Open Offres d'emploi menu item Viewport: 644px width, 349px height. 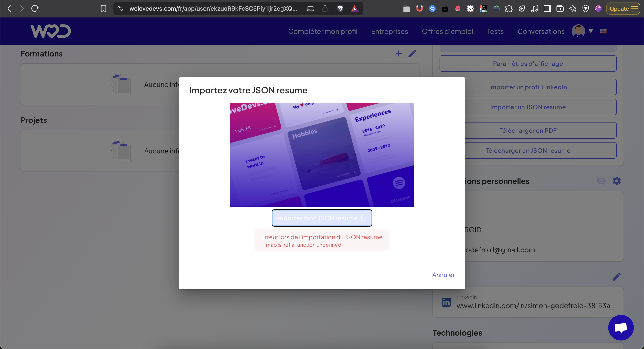447,31
